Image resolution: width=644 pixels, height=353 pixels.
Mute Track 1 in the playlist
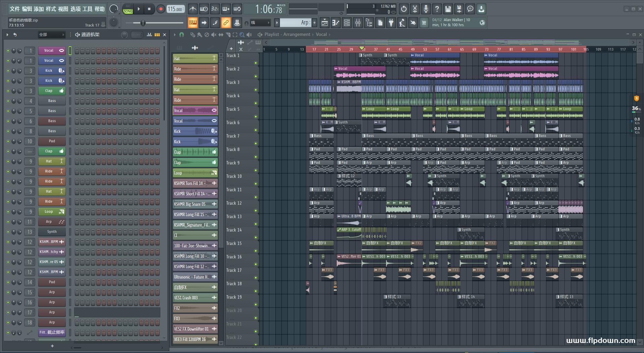pyautogui.click(x=256, y=63)
